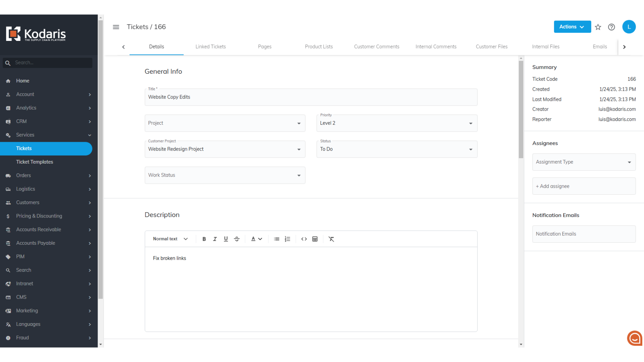
Task: Toggle strikethrough formatting
Action: [237, 239]
